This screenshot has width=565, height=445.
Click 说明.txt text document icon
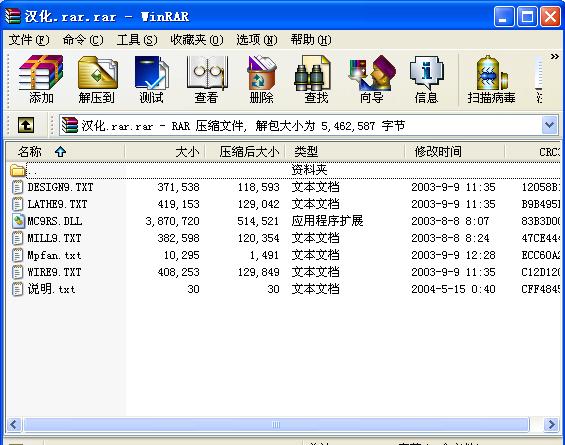(x=17, y=289)
